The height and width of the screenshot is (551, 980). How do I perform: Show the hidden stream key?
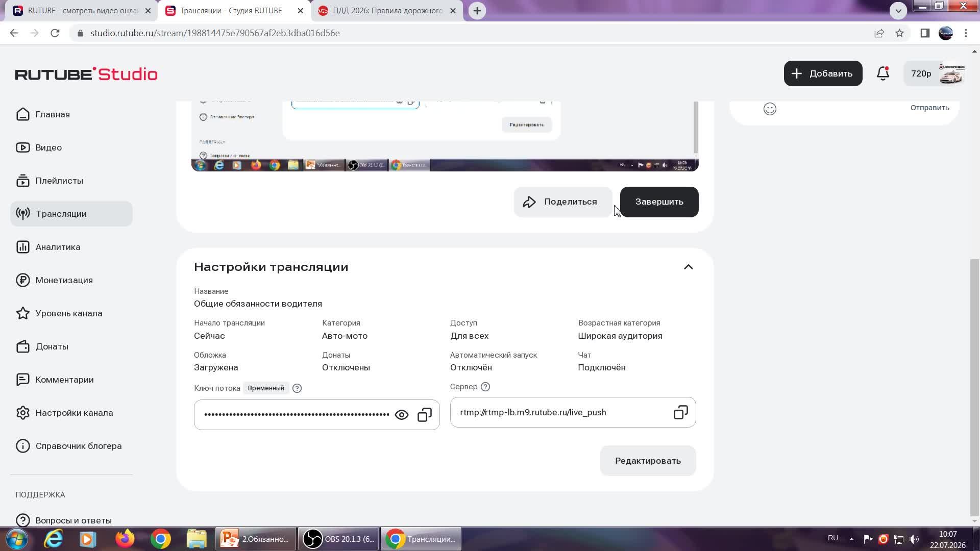402,415
